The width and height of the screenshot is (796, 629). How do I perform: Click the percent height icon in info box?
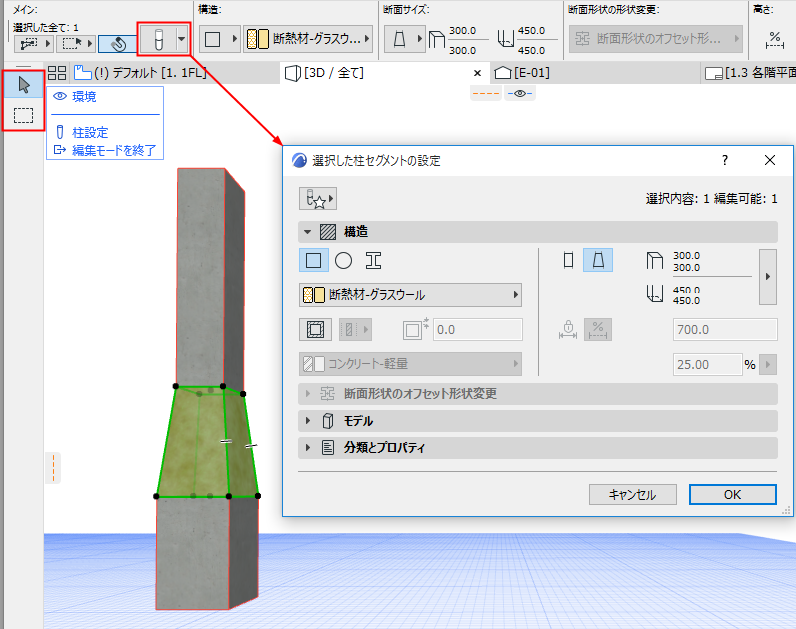point(775,40)
